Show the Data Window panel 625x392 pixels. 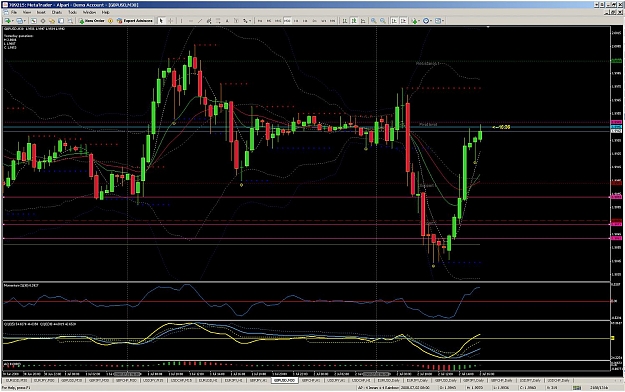(x=43, y=21)
